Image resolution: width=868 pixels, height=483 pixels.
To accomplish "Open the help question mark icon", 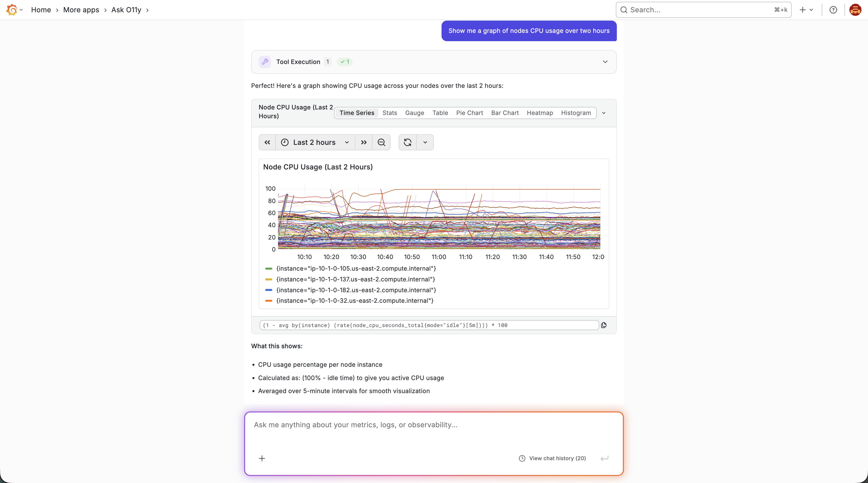I will 833,10.
